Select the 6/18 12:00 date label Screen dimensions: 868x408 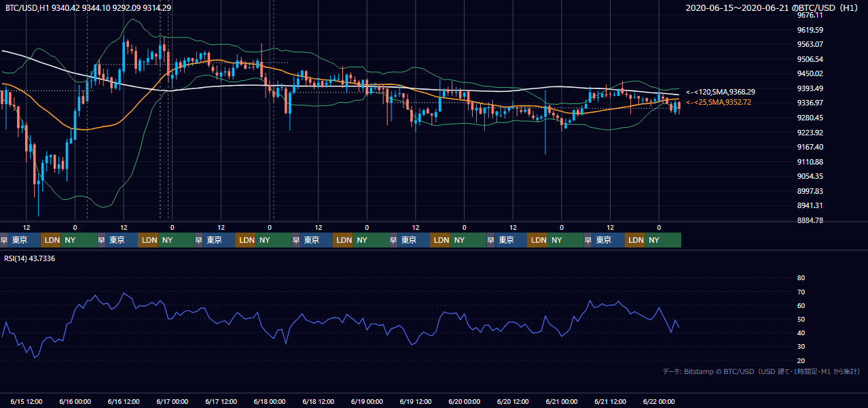pyautogui.click(x=318, y=401)
